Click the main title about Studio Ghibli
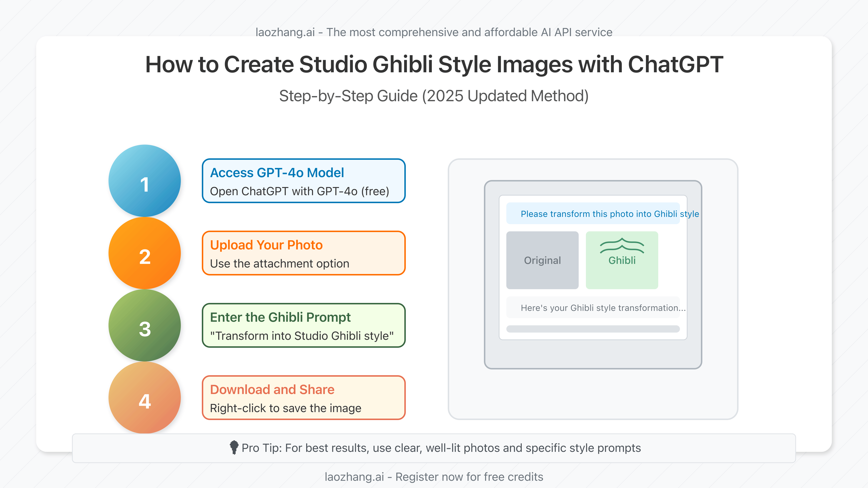868x488 pixels. tap(434, 64)
